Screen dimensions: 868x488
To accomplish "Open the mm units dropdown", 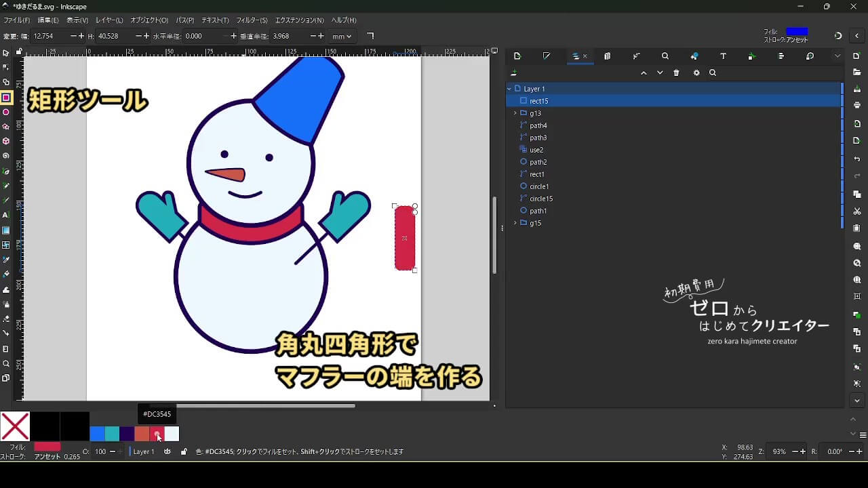I will pyautogui.click(x=342, y=36).
